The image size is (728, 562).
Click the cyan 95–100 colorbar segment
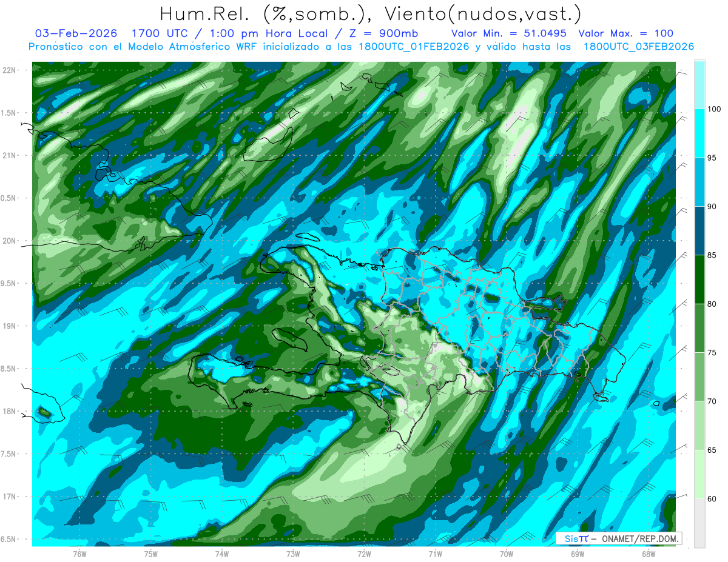click(699, 134)
